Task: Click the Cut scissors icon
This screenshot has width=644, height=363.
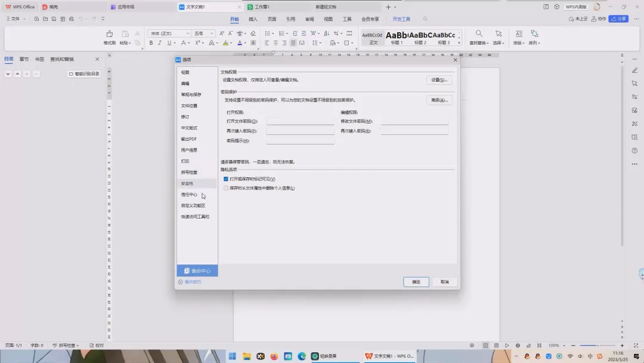Action: [138, 33]
